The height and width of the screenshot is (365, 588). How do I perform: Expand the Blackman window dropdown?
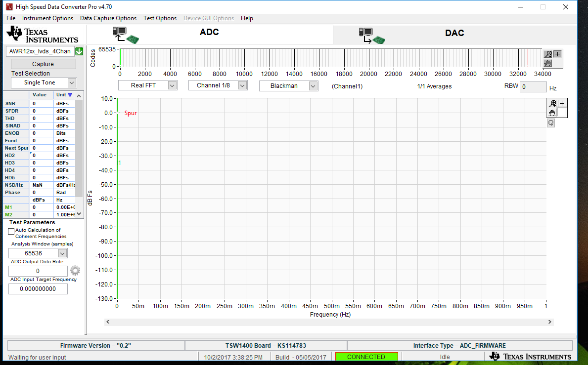[313, 86]
